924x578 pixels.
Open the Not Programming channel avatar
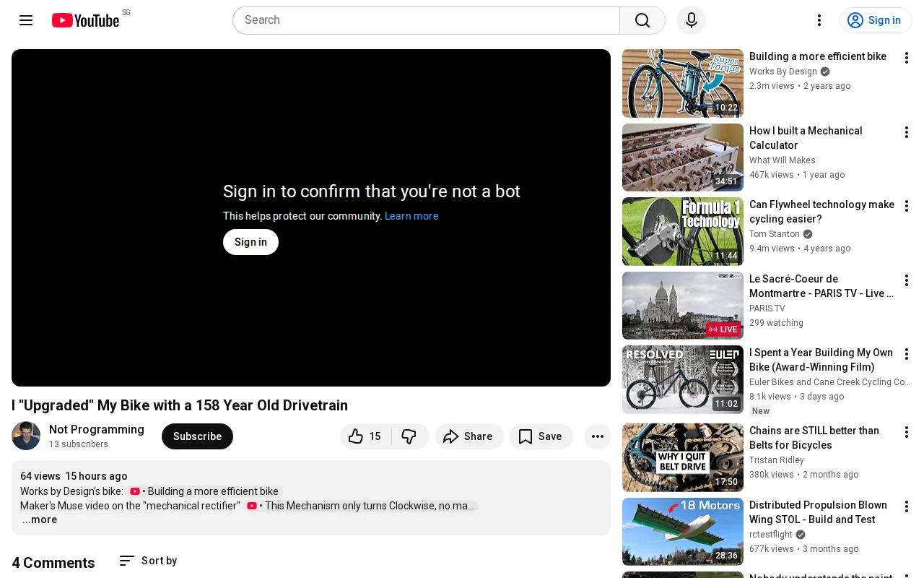pyautogui.click(x=26, y=436)
